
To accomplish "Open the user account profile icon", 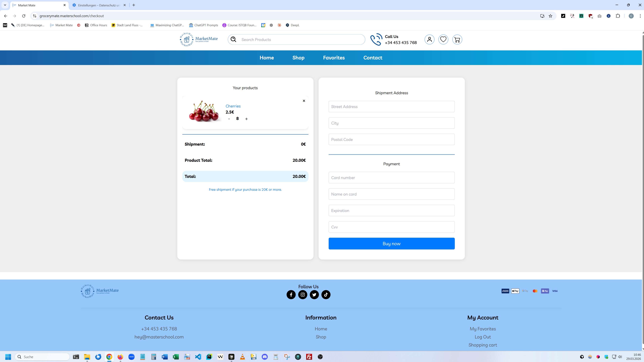I will 429,39.
